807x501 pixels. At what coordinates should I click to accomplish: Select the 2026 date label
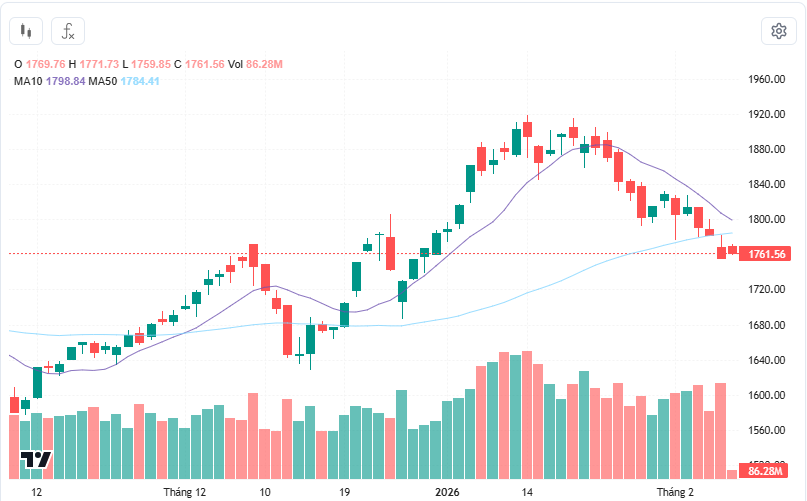pyautogui.click(x=446, y=493)
